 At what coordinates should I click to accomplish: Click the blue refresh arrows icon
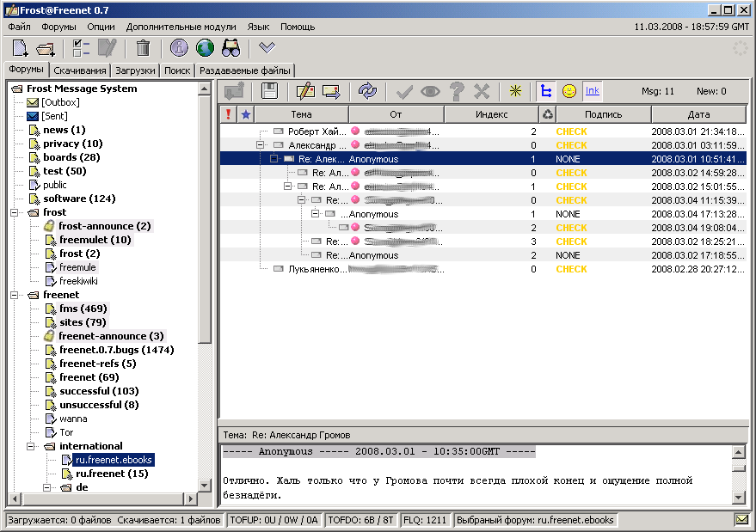(367, 91)
